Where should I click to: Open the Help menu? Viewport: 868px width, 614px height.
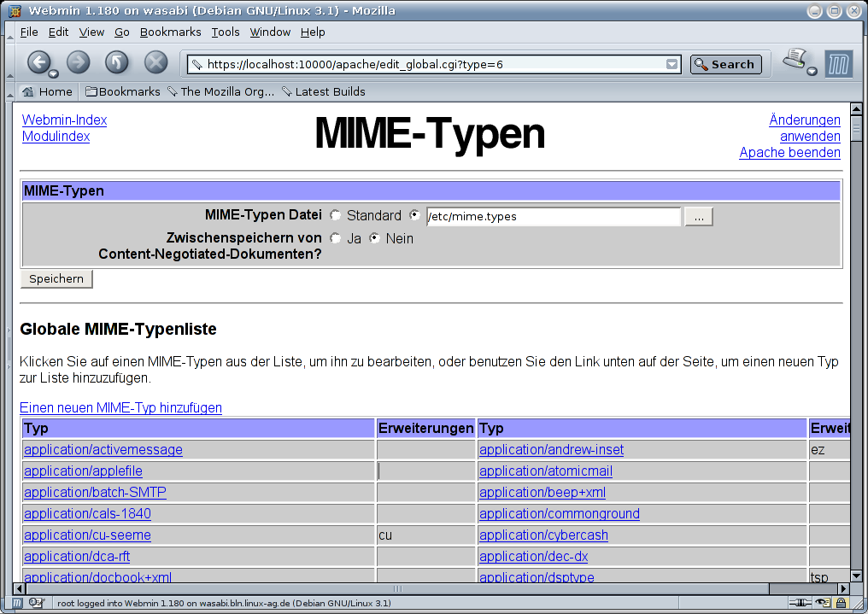click(313, 32)
